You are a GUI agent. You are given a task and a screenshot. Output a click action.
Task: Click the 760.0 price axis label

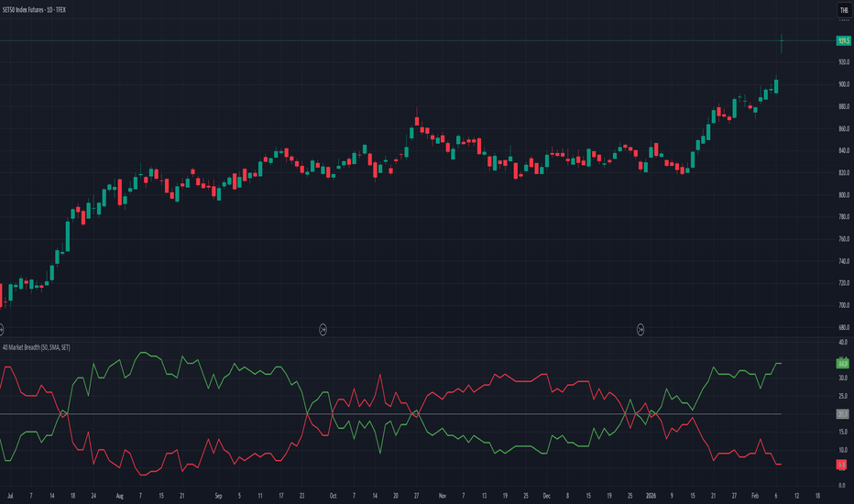click(844, 239)
